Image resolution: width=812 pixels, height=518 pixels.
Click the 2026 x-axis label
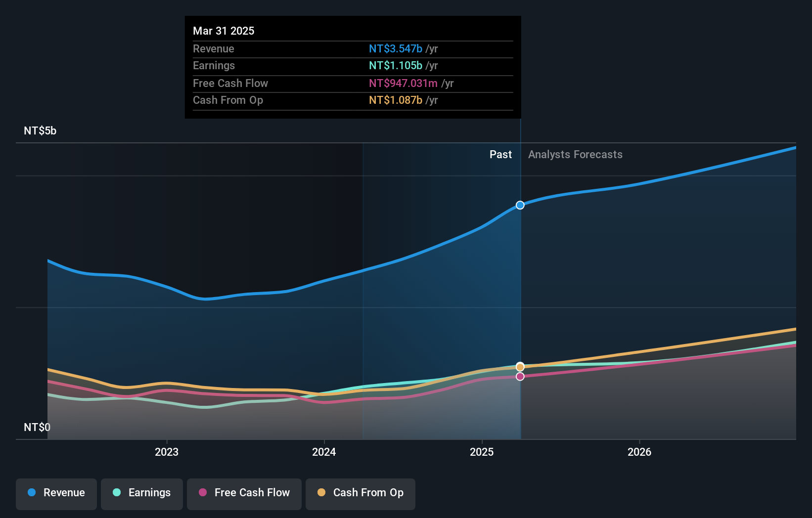(639, 452)
